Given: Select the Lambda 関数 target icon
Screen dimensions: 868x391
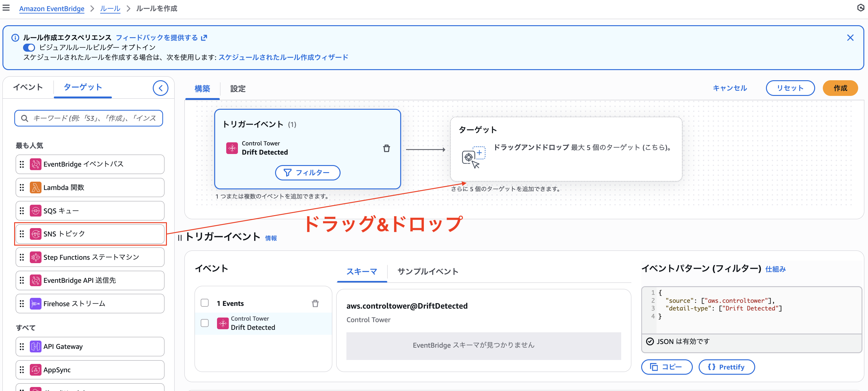Looking at the screenshot, I should [35, 188].
